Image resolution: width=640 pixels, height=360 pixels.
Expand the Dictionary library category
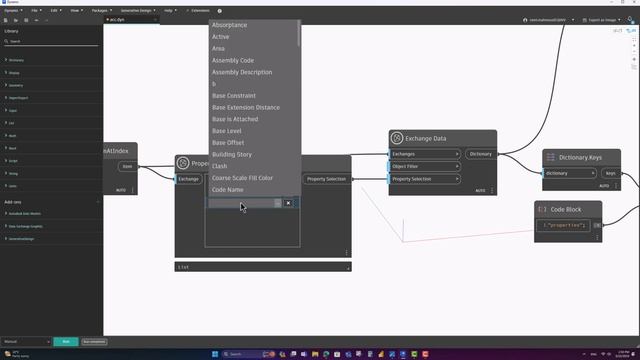click(16, 60)
